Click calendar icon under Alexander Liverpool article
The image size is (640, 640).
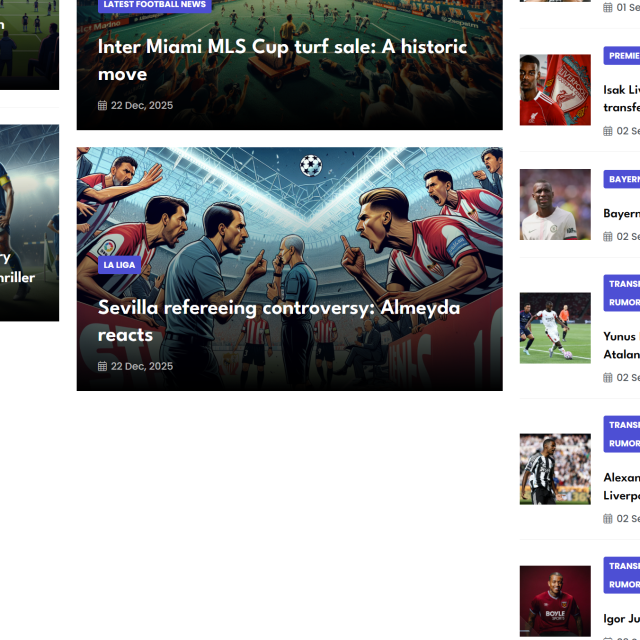(608, 519)
